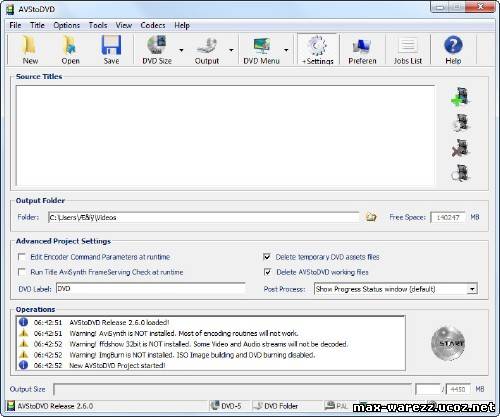This screenshot has width=500, height=417.
Task: Uncheck Delete temporary DVD assets files
Action: point(267,257)
